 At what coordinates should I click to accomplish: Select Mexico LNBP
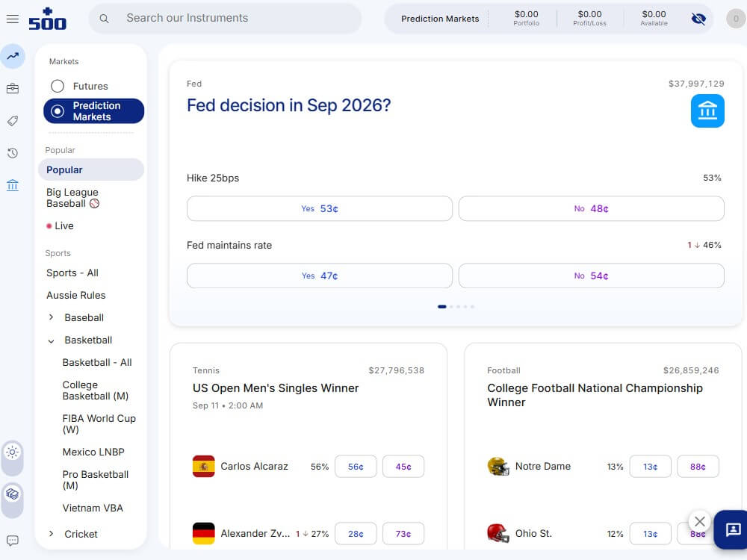pos(93,452)
